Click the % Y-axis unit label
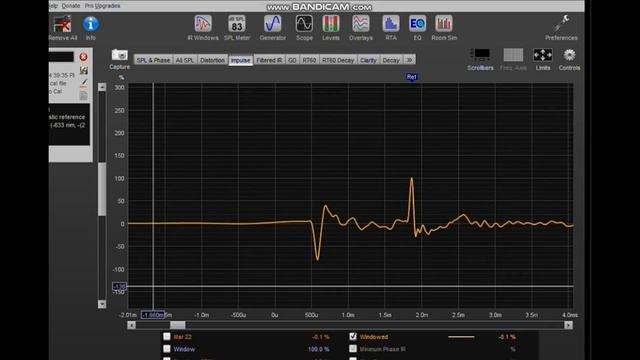The height and width of the screenshot is (360, 640). [121, 77]
